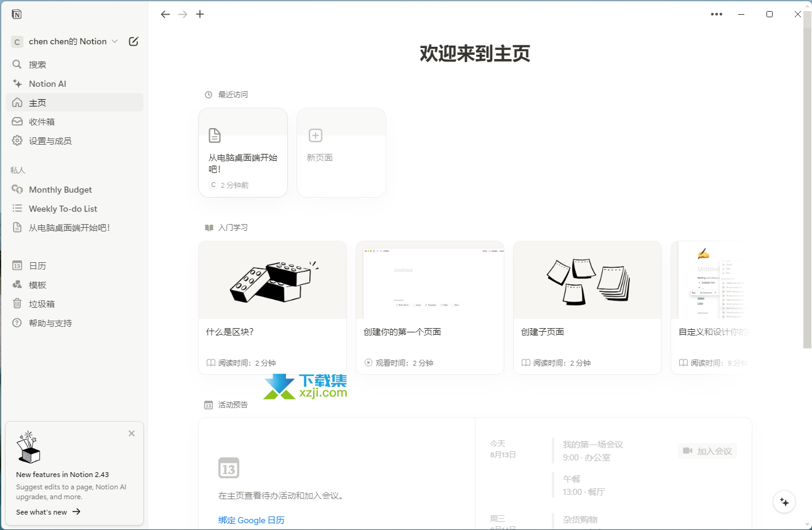Click the Monthly Budget page icon
Viewport: 812px width, 530px height.
(17, 190)
